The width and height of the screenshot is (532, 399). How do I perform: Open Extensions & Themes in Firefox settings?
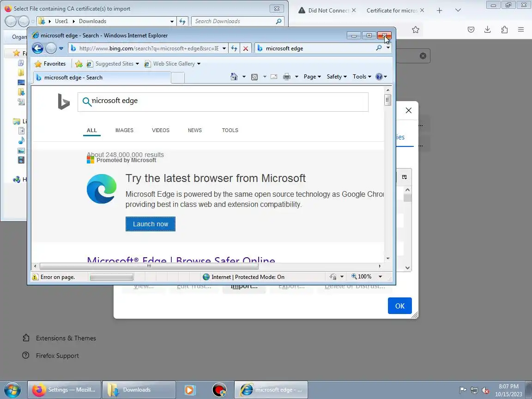pyautogui.click(x=66, y=338)
